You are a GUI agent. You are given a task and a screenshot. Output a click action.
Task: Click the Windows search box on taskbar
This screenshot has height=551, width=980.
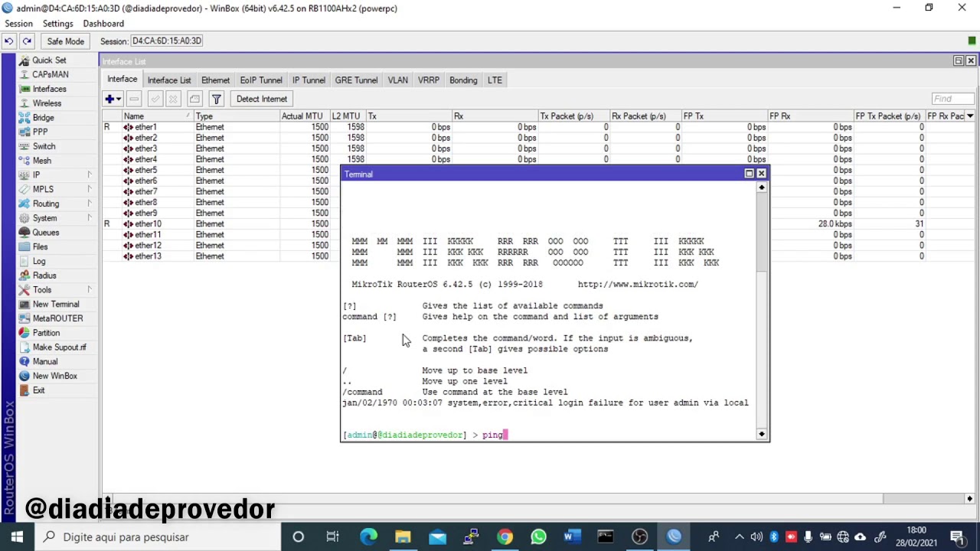(157, 536)
